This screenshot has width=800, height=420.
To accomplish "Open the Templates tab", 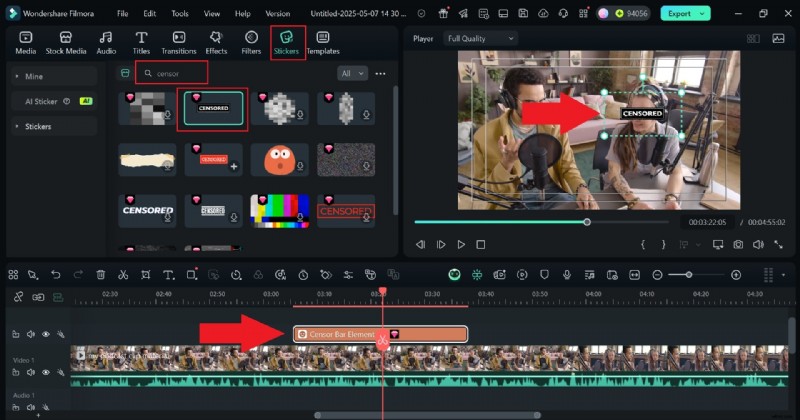I will click(323, 43).
